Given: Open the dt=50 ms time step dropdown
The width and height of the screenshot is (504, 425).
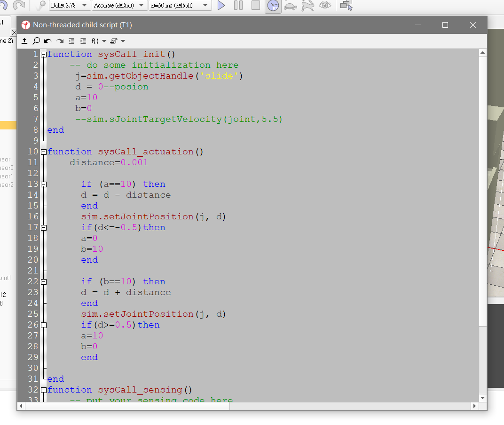Looking at the screenshot, I should coord(180,6).
